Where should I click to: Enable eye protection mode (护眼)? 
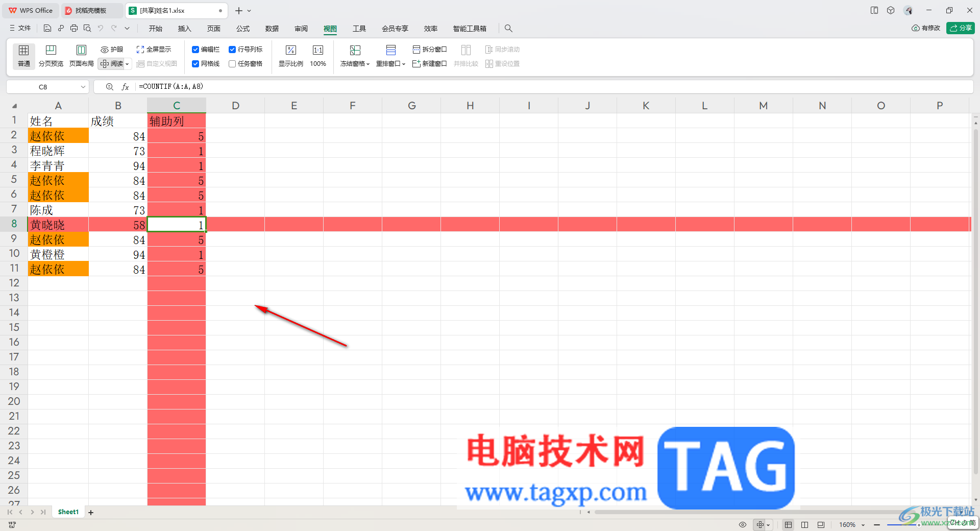pos(112,50)
